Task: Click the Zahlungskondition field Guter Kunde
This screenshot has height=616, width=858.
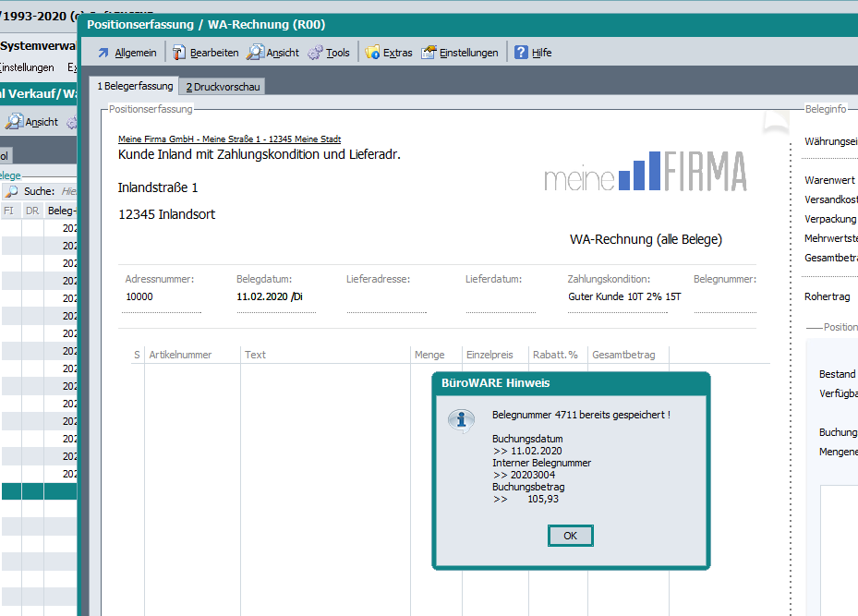Action: (624, 297)
